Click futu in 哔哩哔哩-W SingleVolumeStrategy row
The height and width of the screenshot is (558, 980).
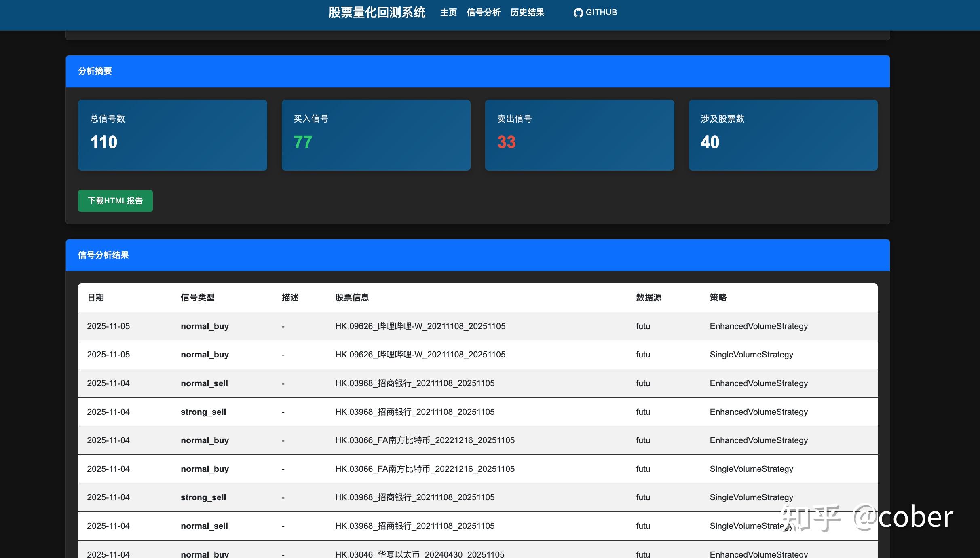[643, 355]
